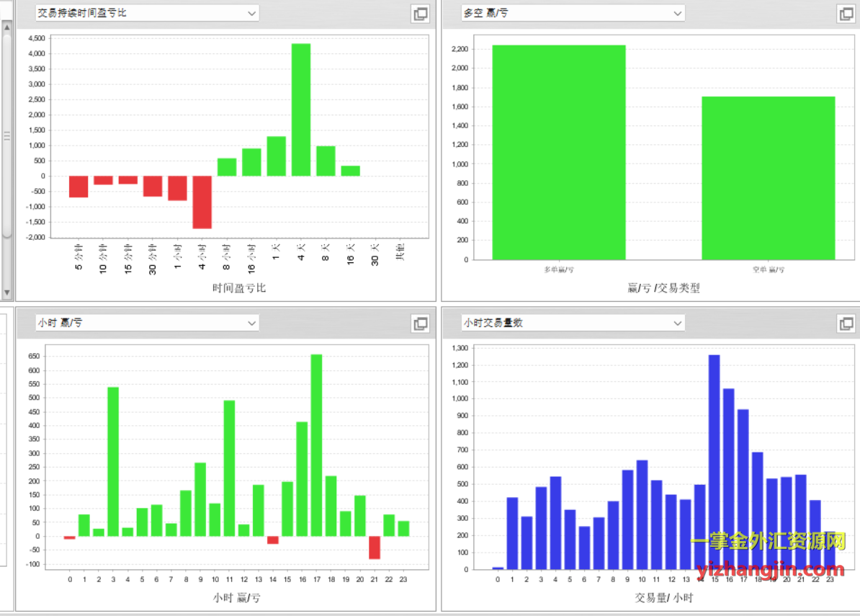Image resolution: width=860 pixels, height=616 pixels.
Task: Click the maximize icon on 多空 赢/亏 panel
Action: pyautogui.click(x=846, y=14)
